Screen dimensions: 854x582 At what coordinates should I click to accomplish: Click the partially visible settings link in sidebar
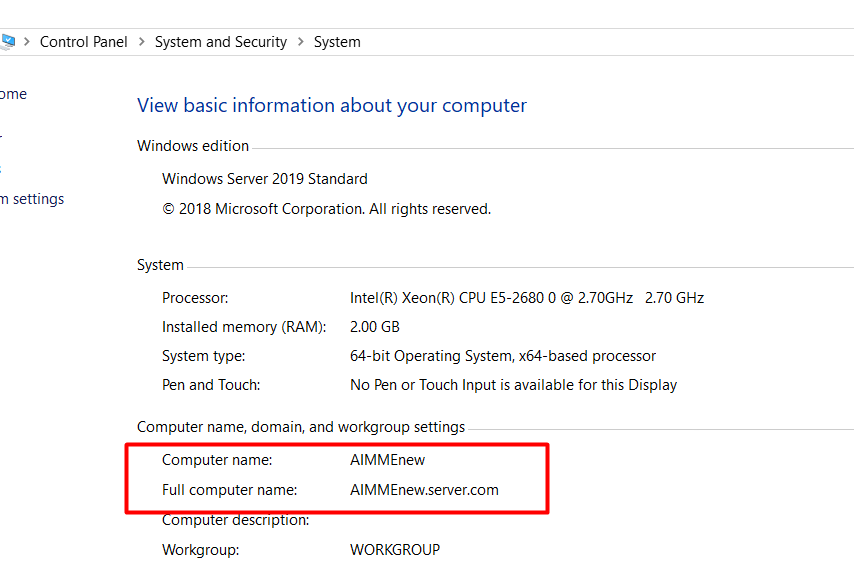32,199
